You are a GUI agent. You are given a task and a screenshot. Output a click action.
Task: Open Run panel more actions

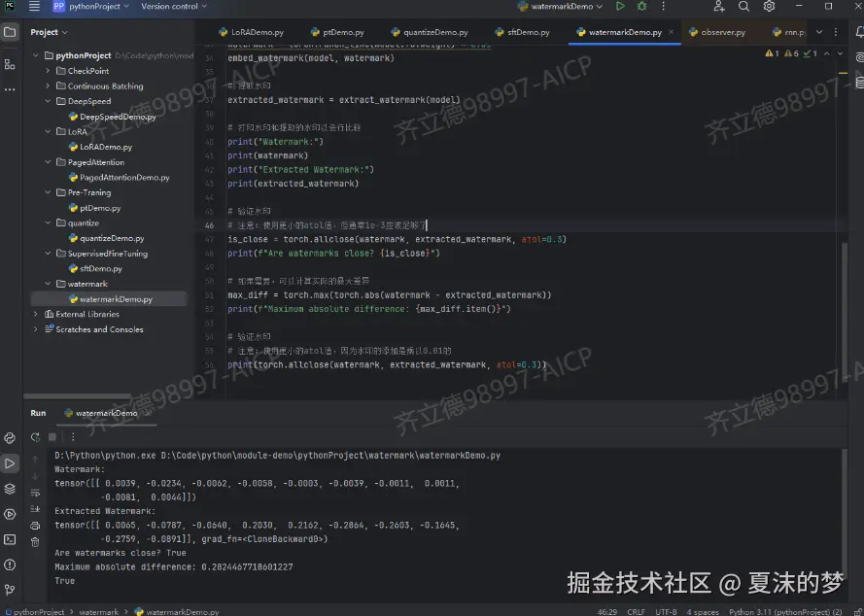(x=73, y=437)
